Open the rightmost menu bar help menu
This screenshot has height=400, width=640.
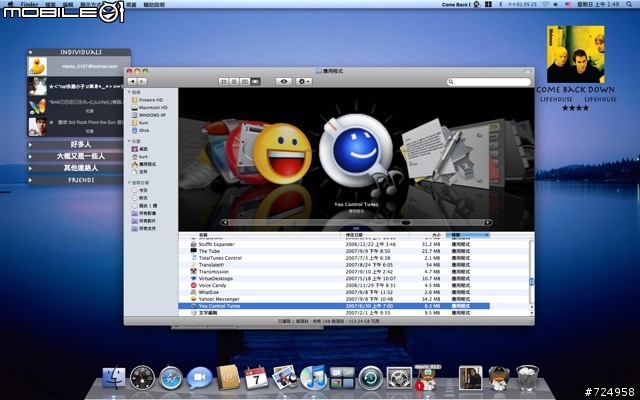click(x=154, y=4)
